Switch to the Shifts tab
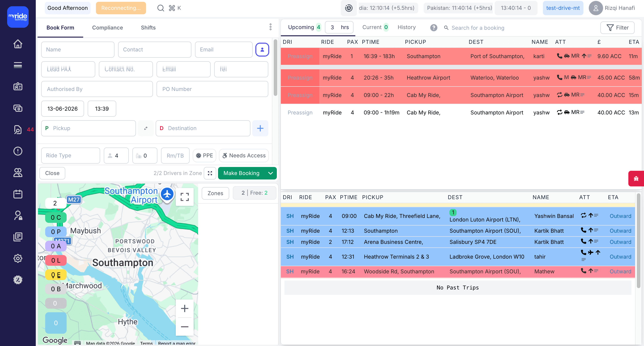Image resolution: width=644 pixels, height=346 pixels. point(148,27)
